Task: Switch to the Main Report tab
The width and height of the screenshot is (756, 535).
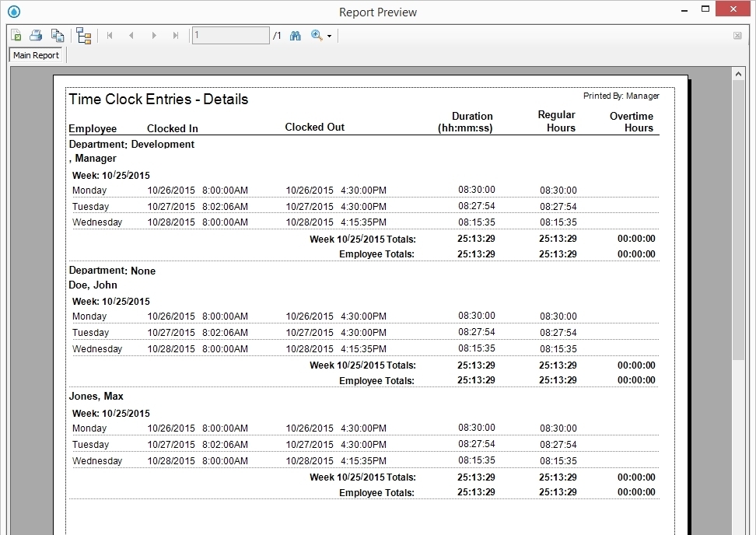Action: pos(35,54)
